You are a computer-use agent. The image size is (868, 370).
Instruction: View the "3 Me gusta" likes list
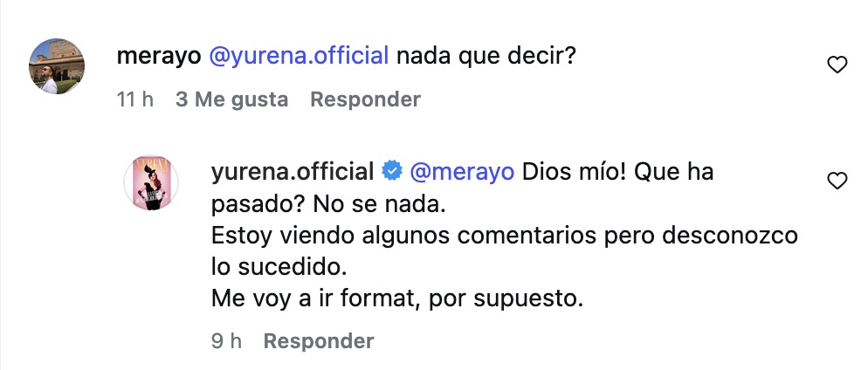point(231,99)
